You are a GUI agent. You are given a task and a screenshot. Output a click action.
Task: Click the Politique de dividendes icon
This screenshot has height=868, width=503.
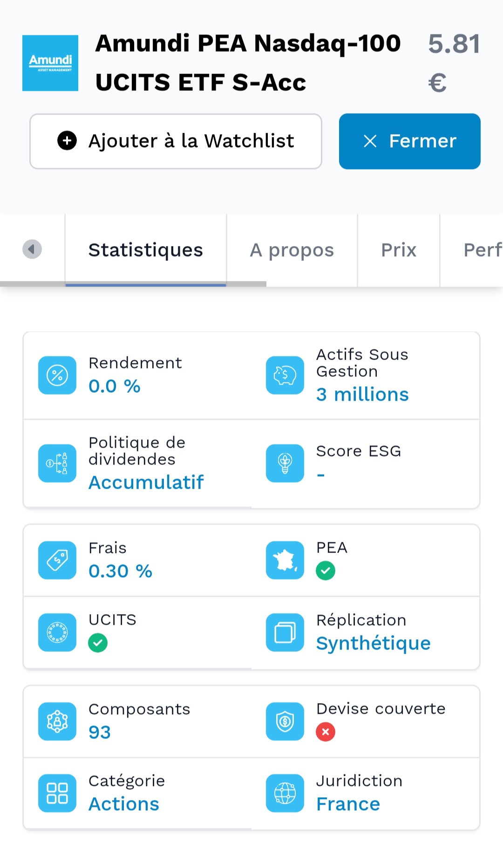pyautogui.click(x=57, y=463)
